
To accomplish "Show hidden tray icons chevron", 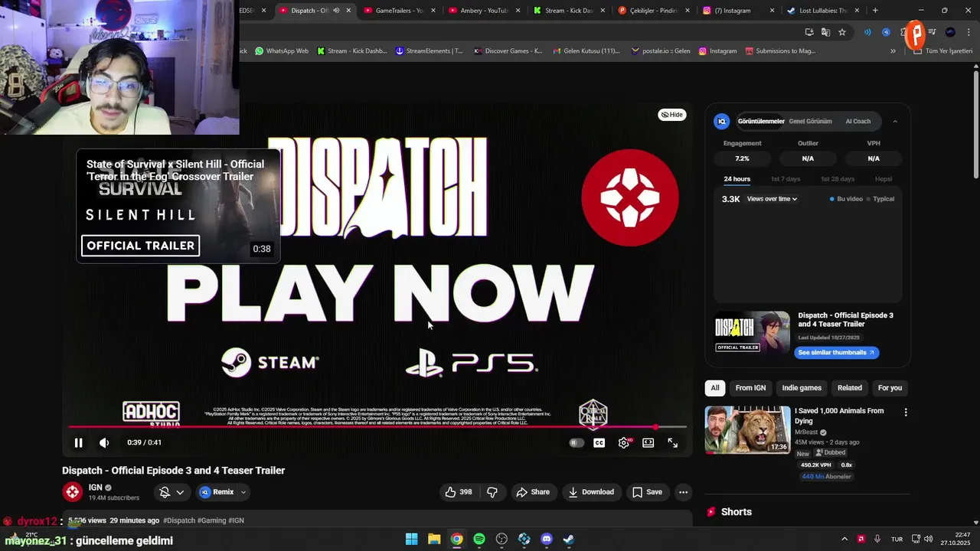I will point(844,540).
